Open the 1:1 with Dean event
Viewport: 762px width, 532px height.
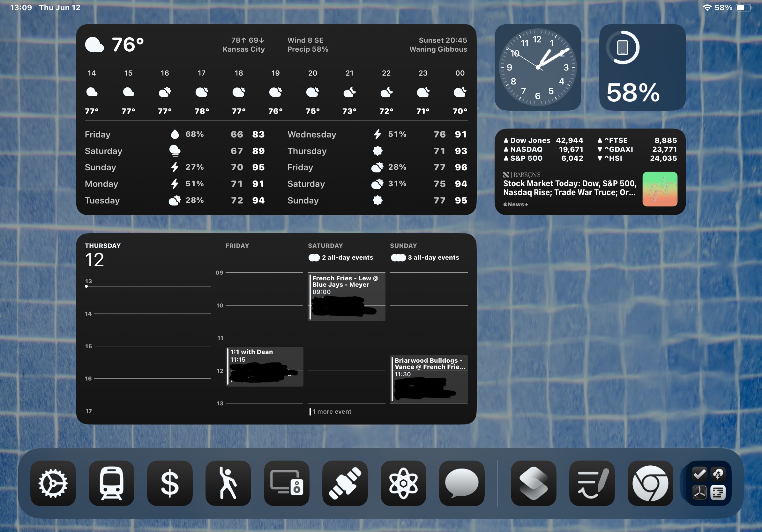265,366
